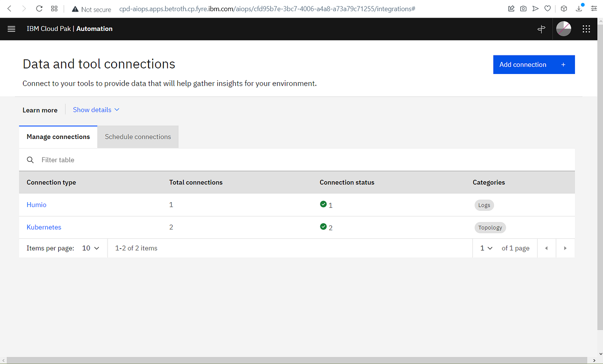Image resolution: width=603 pixels, height=364 pixels.
Task: Open the page number dropdown
Action: tap(486, 248)
